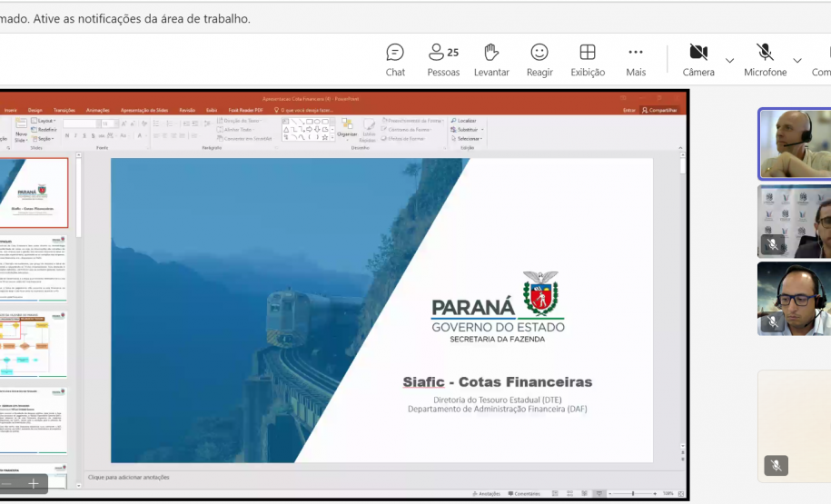Click Converter em SmartArt
831x504 pixels.
[x=244, y=138]
